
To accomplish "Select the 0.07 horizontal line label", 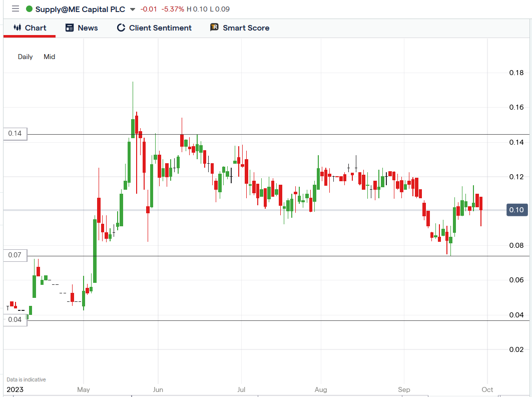I will click(16, 255).
